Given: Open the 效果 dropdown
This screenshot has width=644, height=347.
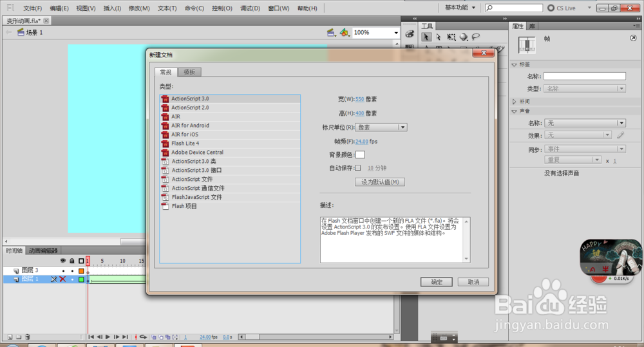Looking at the screenshot, I should (x=578, y=135).
